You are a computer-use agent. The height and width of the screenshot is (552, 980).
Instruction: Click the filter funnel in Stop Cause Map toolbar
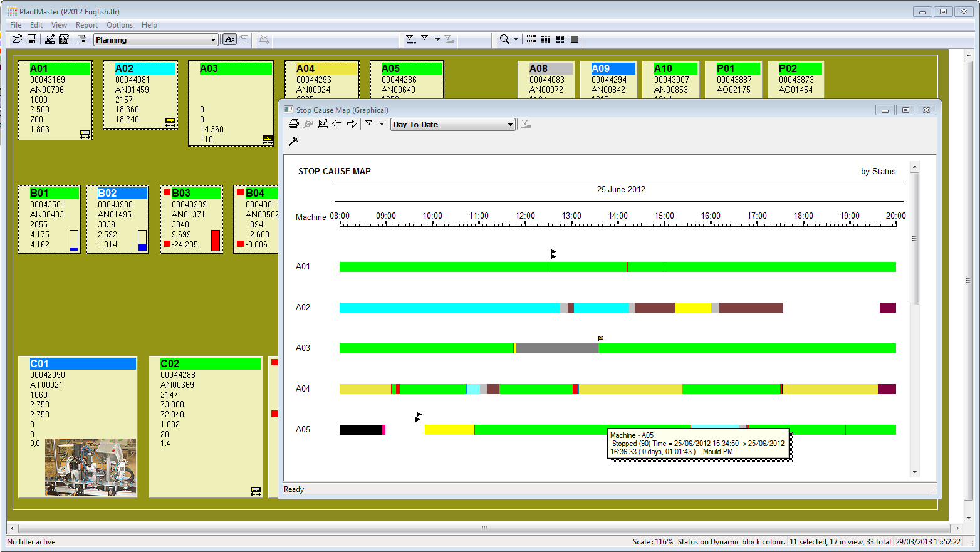pyautogui.click(x=369, y=123)
